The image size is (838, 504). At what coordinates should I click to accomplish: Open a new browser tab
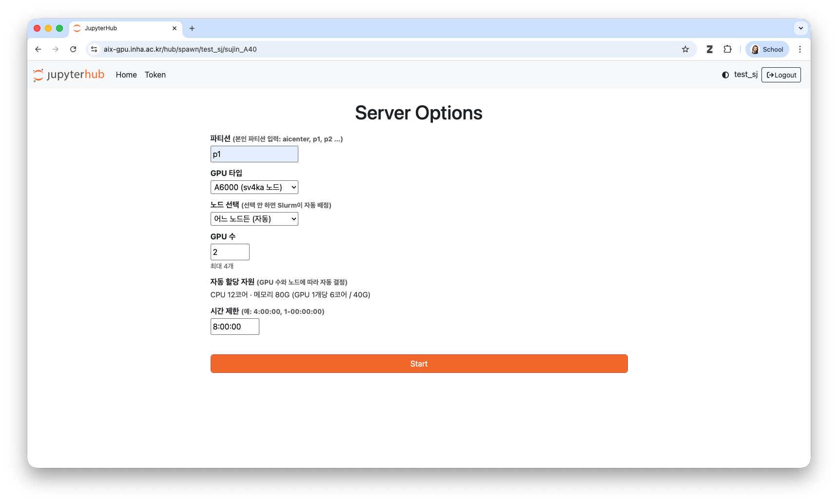coord(192,28)
